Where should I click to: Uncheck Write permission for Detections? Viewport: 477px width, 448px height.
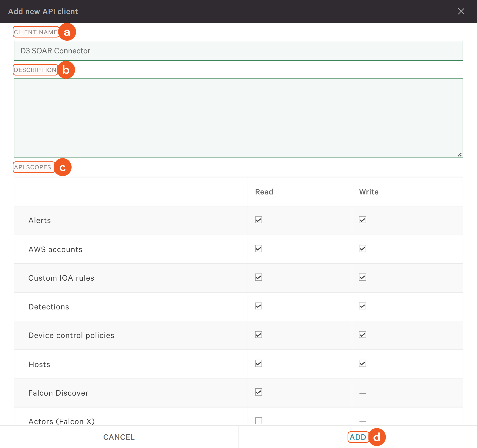[x=362, y=306]
